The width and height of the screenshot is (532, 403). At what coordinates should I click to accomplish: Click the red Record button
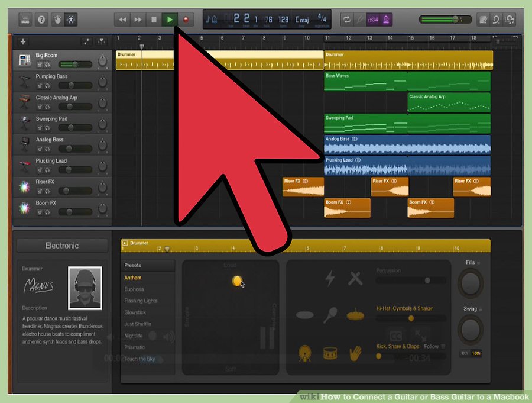186,20
